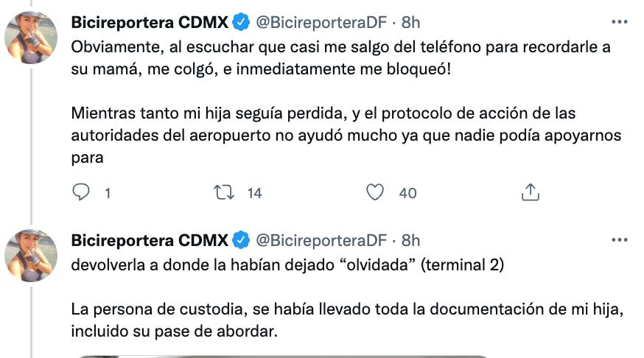Open the share icon on the first tweet
Viewport: 644px width, 358px height.
(x=529, y=193)
